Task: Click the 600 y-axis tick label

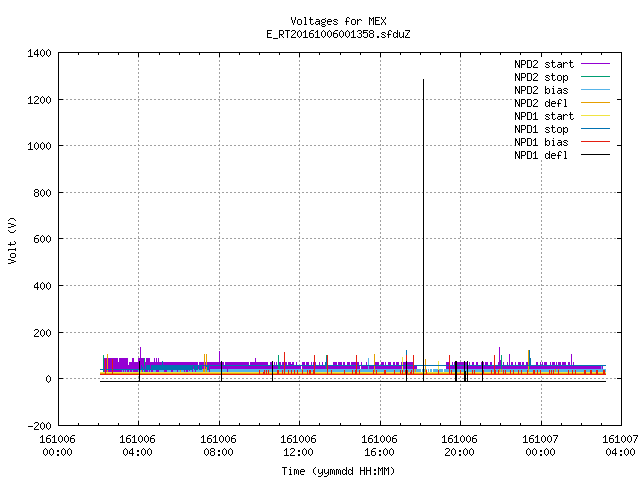Action: (42, 240)
